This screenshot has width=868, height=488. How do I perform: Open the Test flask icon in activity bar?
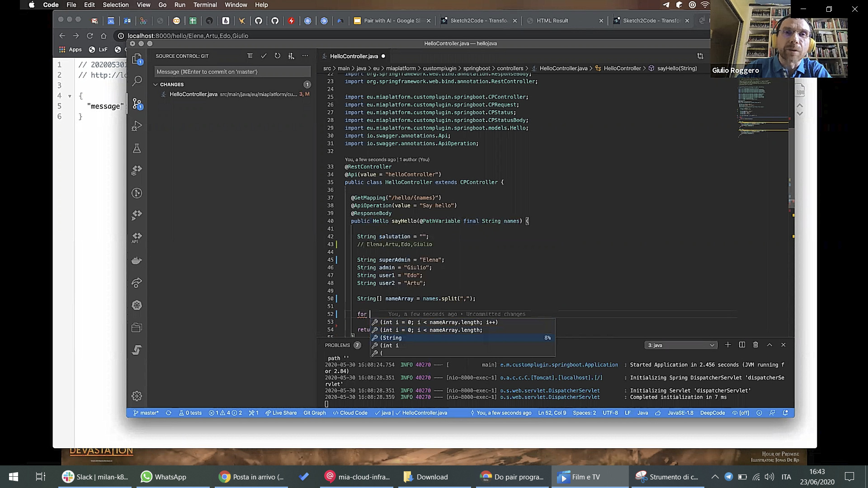click(137, 148)
